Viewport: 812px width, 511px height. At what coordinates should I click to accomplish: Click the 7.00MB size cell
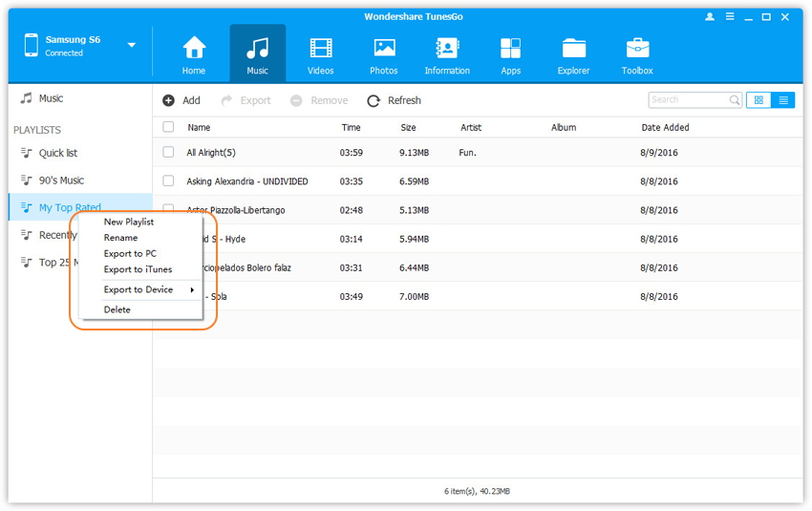click(414, 297)
